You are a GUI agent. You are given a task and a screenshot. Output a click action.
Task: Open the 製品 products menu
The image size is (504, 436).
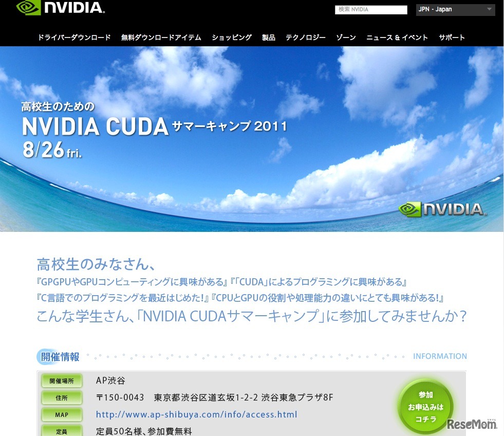click(x=268, y=37)
